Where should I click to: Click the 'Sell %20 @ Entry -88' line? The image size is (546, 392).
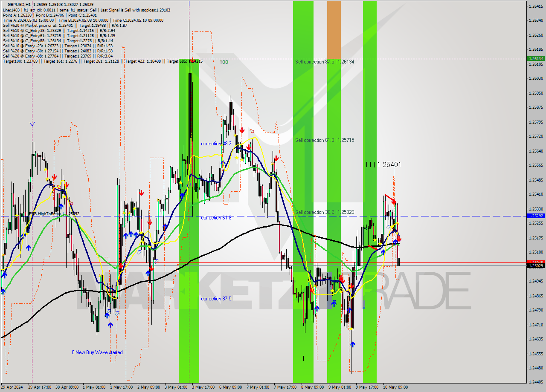click(x=58, y=56)
